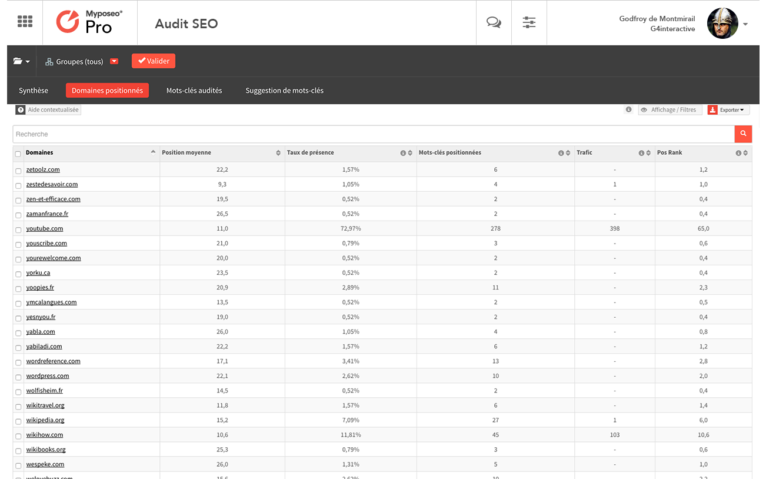Open the zetoolz.com domain link
Screen dimensions: 766x479
click(43, 169)
